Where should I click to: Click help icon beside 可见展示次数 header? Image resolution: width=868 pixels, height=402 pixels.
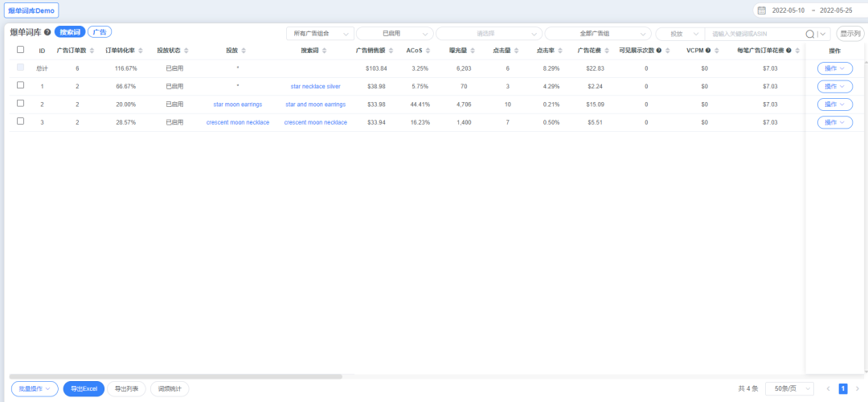pyautogui.click(x=659, y=51)
